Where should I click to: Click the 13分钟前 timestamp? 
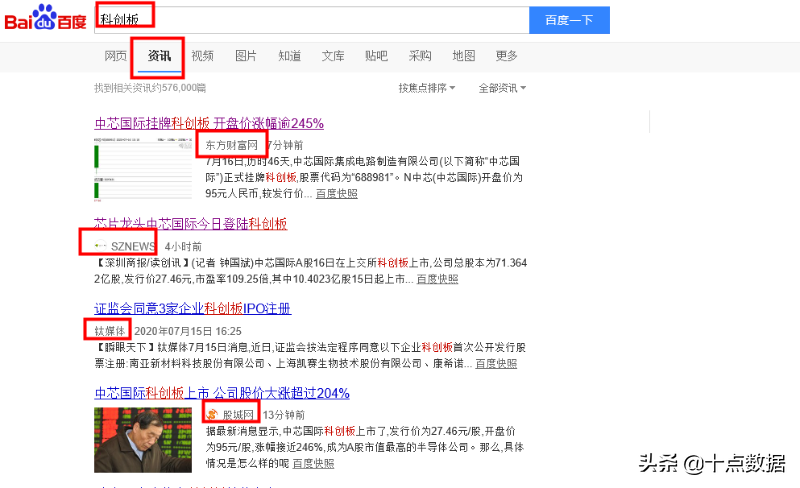pyautogui.click(x=284, y=415)
